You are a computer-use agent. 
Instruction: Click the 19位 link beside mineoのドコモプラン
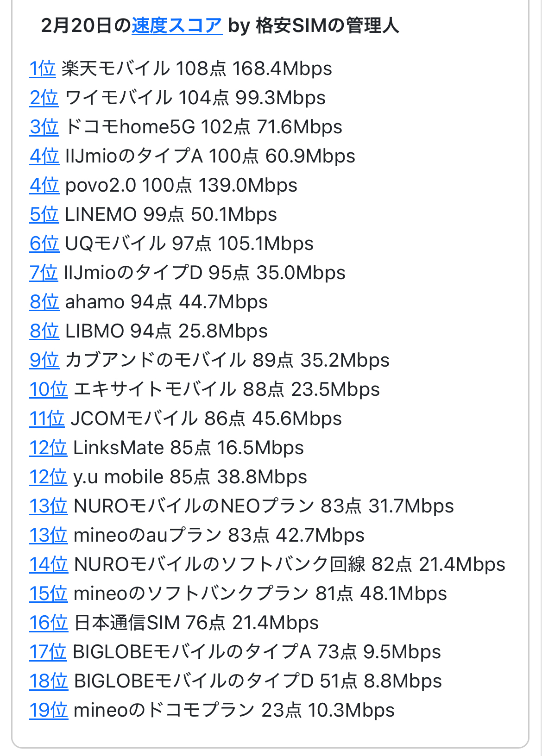click(x=48, y=711)
